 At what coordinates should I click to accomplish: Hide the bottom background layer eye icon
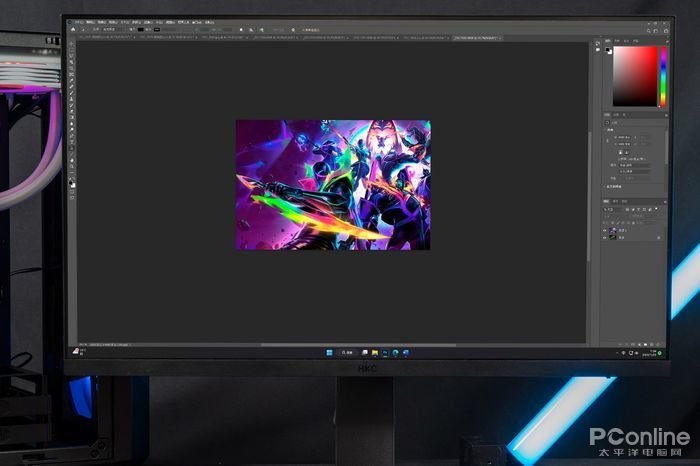(x=604, y=238)
